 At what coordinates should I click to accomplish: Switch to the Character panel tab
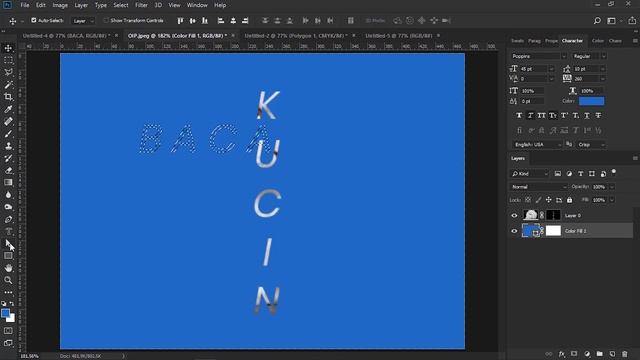tap(572, 41)
